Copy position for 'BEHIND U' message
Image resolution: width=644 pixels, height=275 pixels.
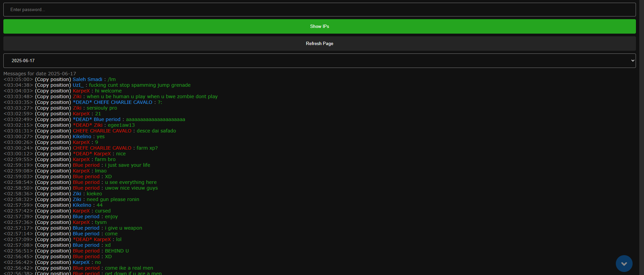click(53, 251)
